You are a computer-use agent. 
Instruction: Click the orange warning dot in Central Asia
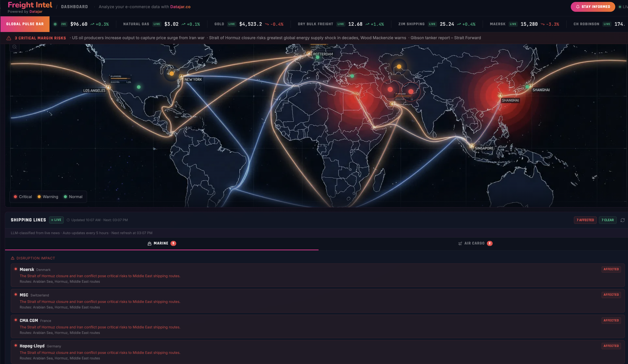click(399, 67)
